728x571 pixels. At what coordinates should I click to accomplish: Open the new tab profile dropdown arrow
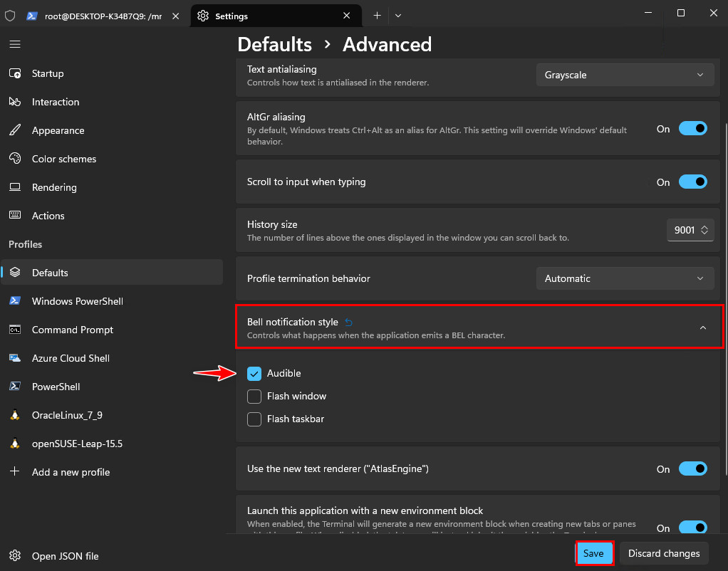pyautogui.click(x=398, y=16)
